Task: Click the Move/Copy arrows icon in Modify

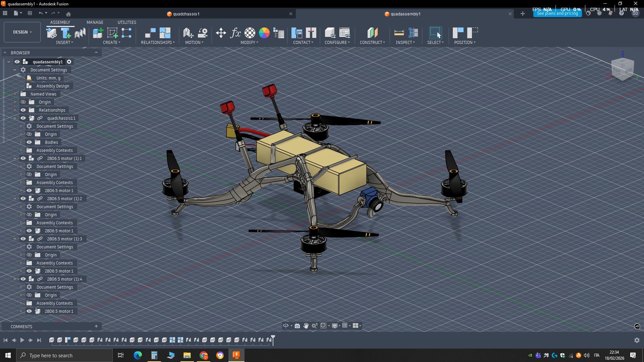Action: [221, 33]
